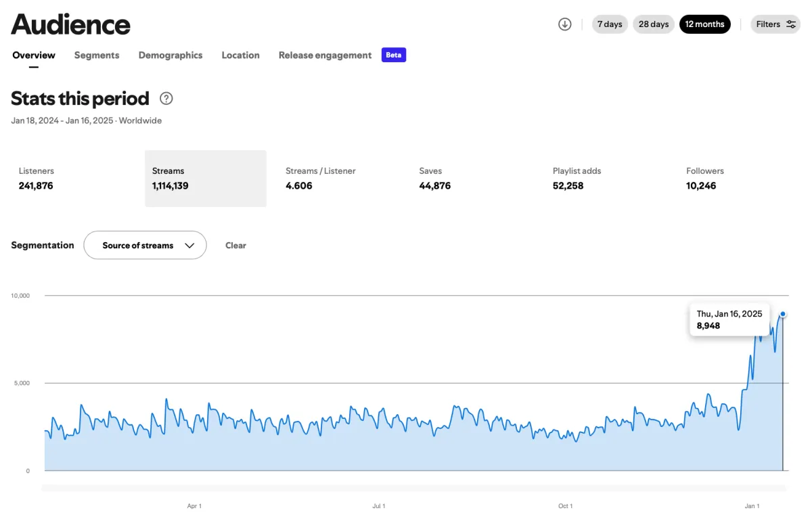812x521 pixels.
Task: Open the Segments tab
Action: click(97, 55)
